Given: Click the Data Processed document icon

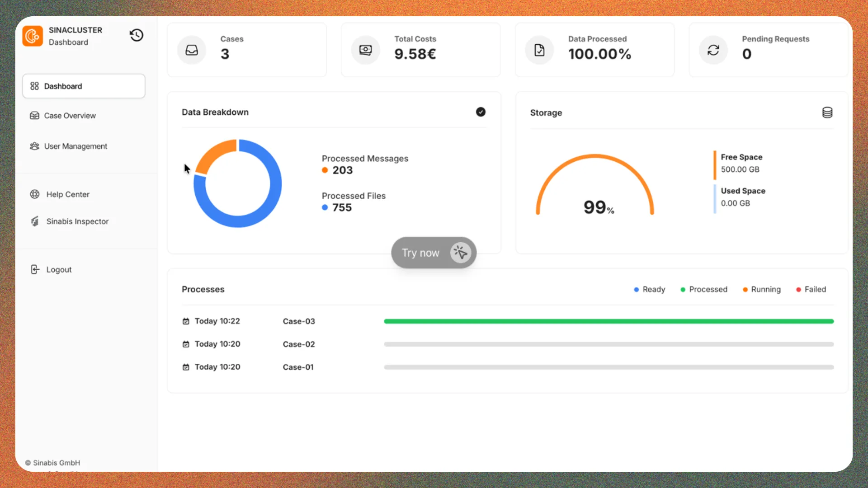Looking at the screenshot, I should pyautogui.click(x=539, y=50).
